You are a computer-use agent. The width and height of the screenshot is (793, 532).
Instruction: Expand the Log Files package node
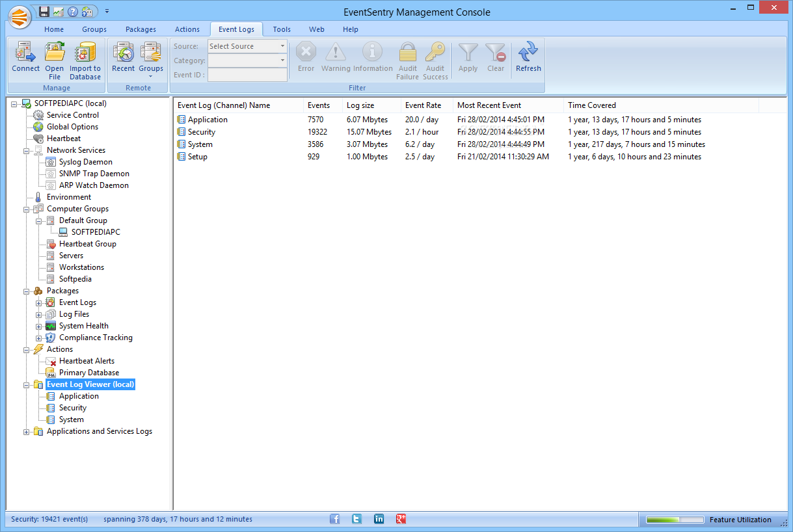(x=39, y=314)
